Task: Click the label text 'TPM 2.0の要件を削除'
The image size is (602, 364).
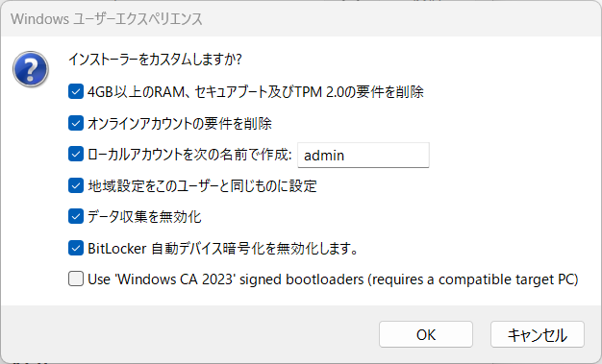Action: 360,92
